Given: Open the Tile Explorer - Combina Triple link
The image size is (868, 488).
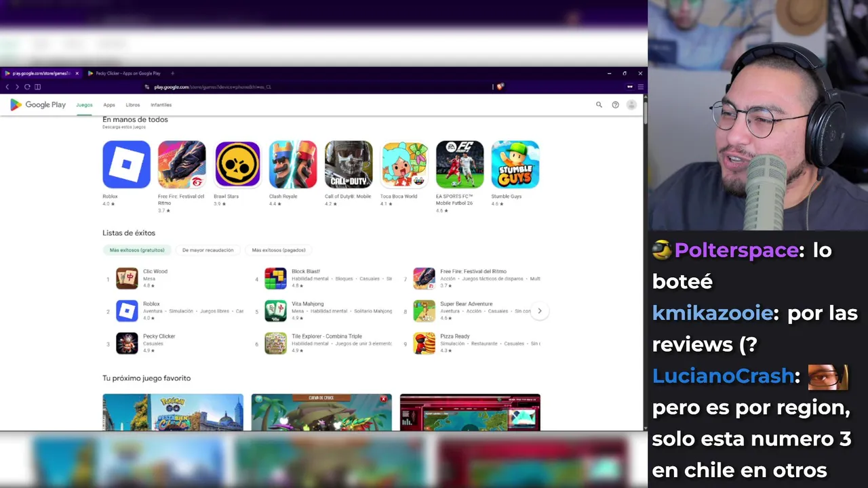Looking at the screenshot, I should pos(327,336).
